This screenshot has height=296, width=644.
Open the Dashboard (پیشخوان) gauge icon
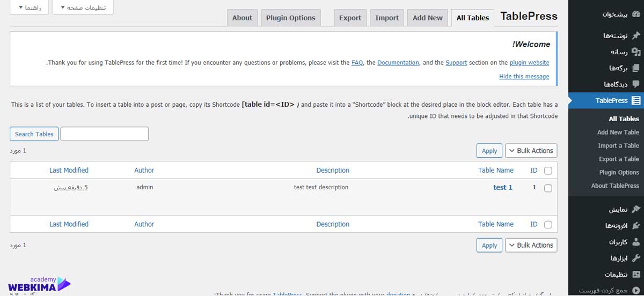pyautogui.click(x=636, y=14)
